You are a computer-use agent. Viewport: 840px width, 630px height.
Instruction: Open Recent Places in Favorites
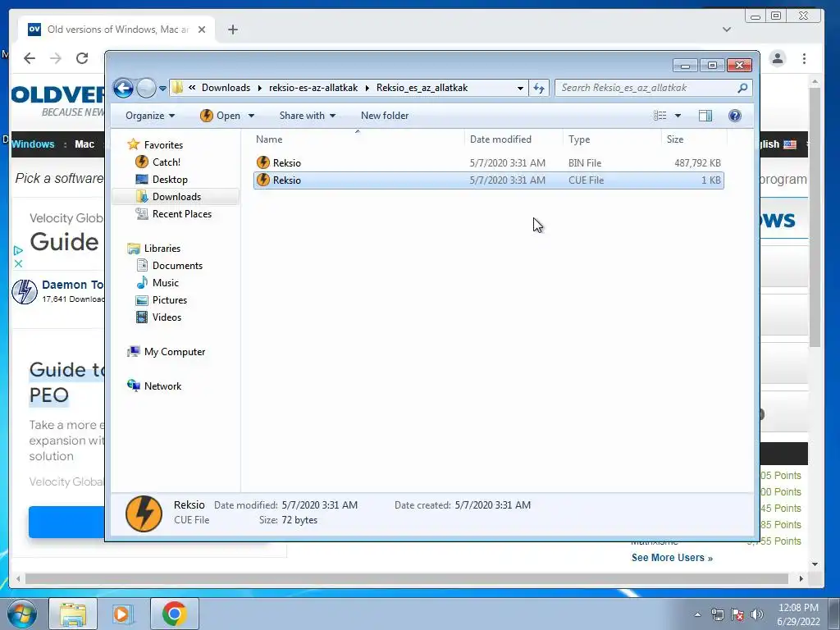181,214
